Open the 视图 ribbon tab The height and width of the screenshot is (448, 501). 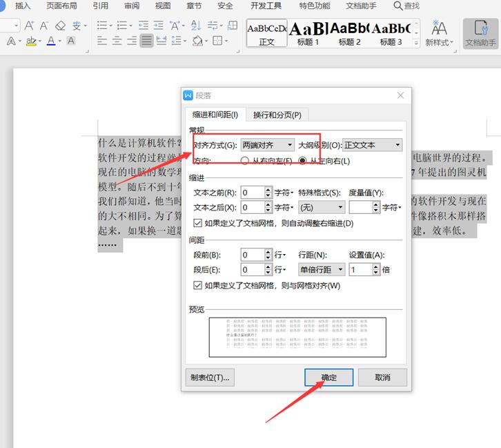pos(163,6)
